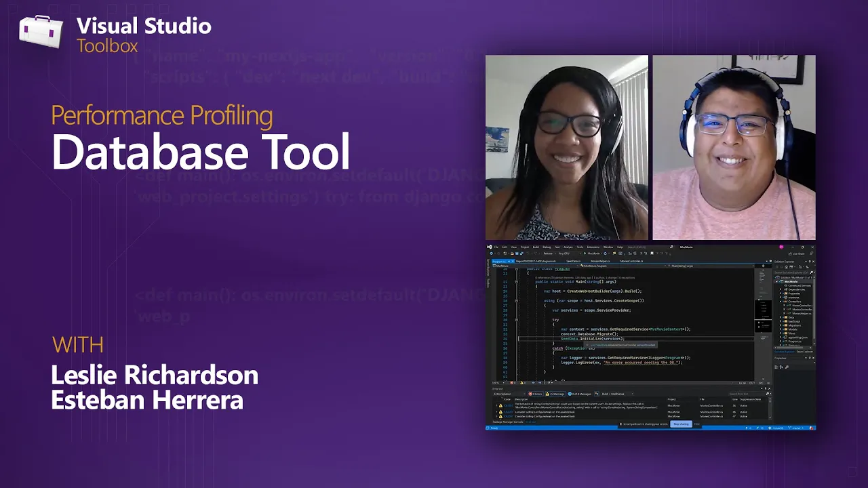
Task: Open the Build + IntelliSense dropdown
Action: (x=618, y=394)
